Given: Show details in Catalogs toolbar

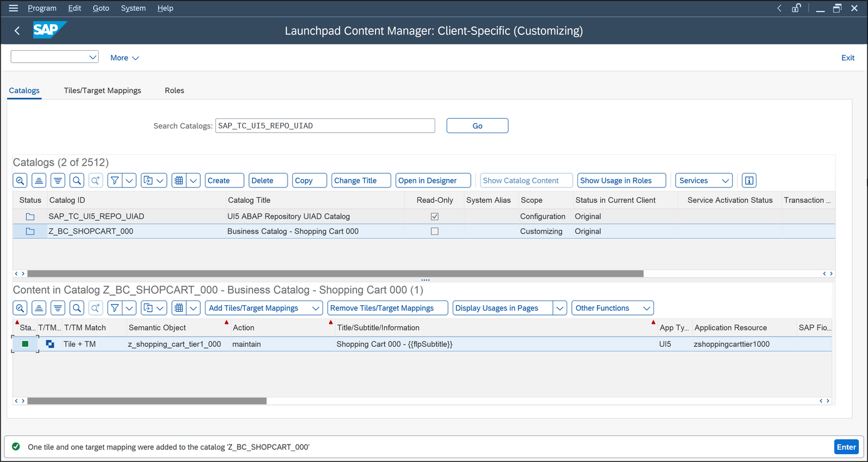Looking at the screenshot, I should tap(20, 180).
